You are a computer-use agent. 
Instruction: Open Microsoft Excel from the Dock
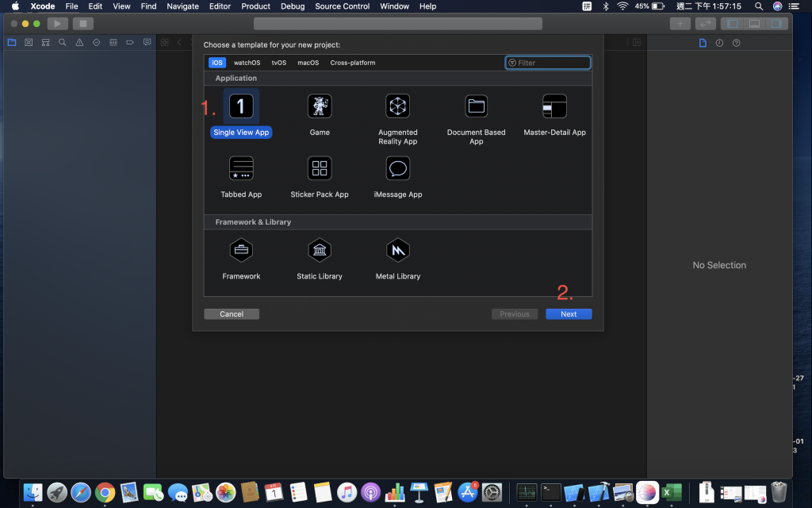[671, 492]
